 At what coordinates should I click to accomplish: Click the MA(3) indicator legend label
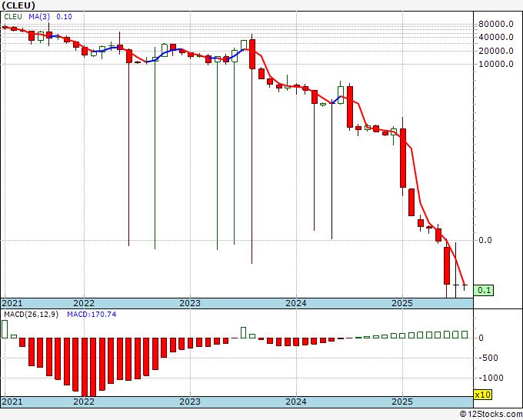(40, 17)
